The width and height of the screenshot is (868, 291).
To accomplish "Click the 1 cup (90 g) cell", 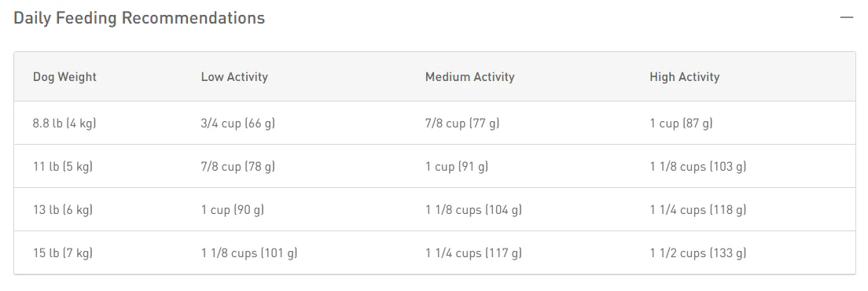I will [233, 210].
